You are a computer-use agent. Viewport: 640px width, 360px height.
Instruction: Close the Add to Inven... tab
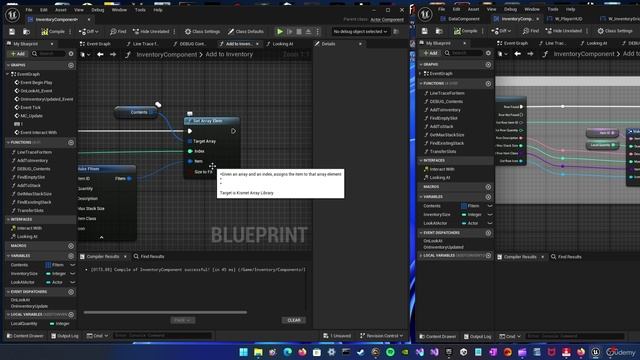257,44
